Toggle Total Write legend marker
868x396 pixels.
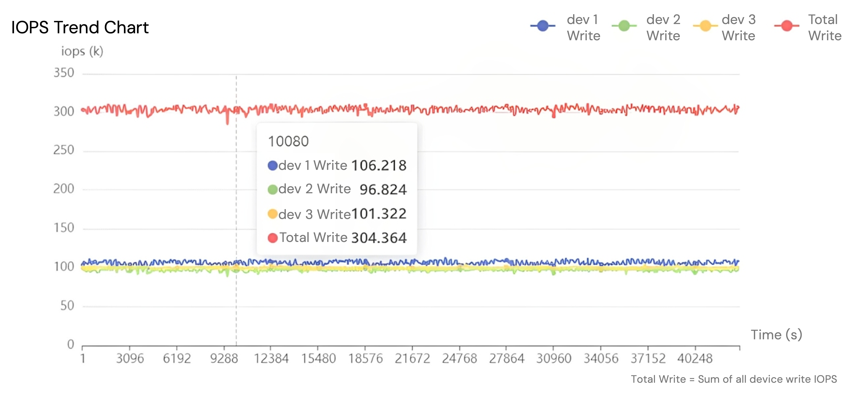pos(787,26)
